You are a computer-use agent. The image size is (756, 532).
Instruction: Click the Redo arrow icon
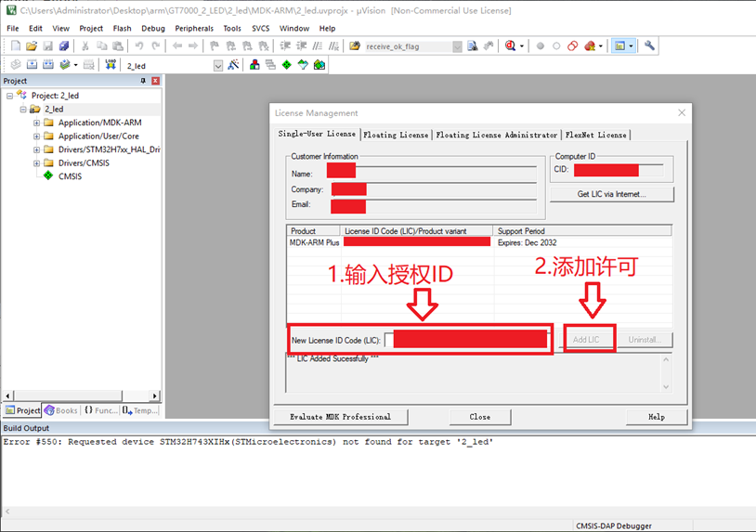(x=155, y=46)
